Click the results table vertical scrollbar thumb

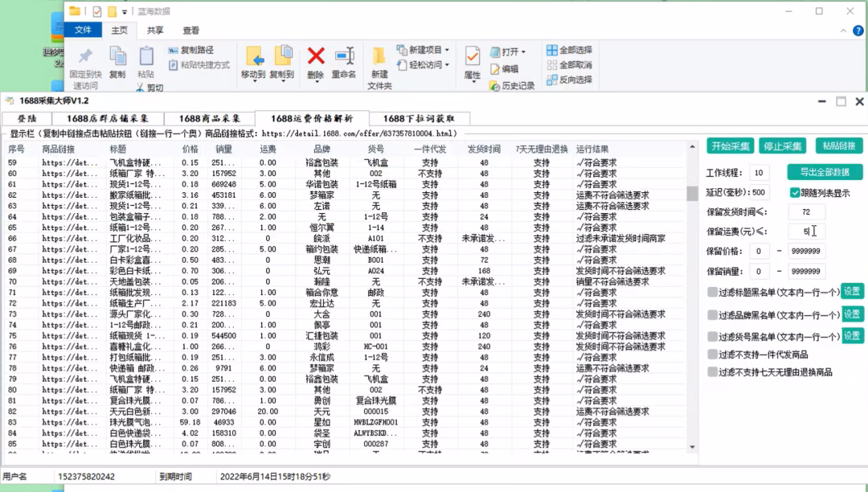pos(691,193)
